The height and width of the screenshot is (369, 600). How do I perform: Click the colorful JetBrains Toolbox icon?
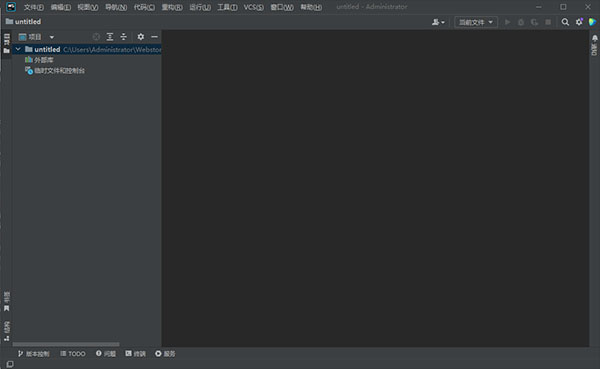tap(592, 22)
